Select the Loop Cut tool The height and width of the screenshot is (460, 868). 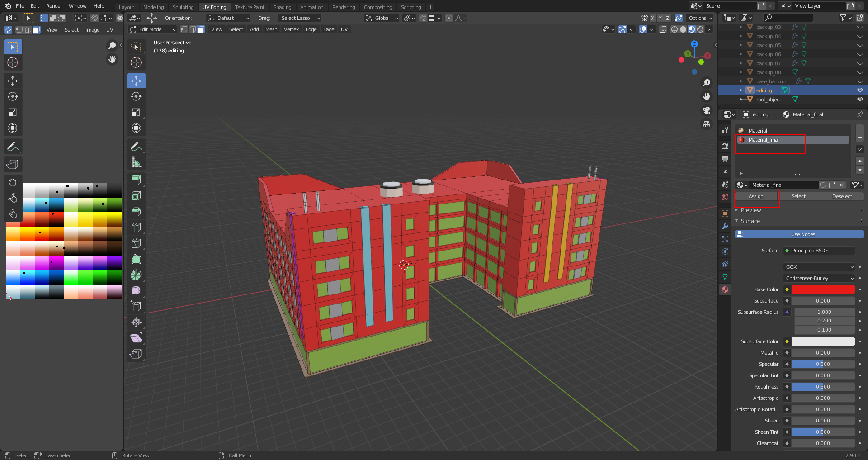pos(136,228)
